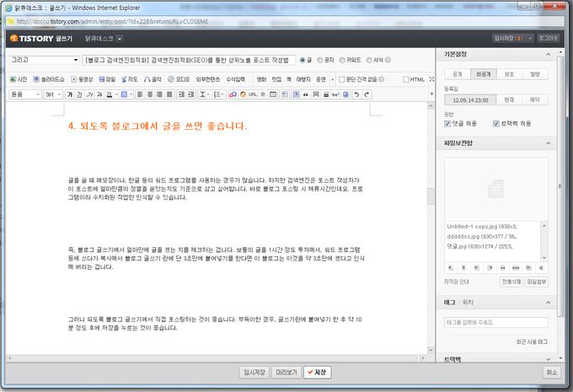Toggle fullscreen editor icon next to HTML
The height and width of the screenshot is (392, 573).
[431, 79]
